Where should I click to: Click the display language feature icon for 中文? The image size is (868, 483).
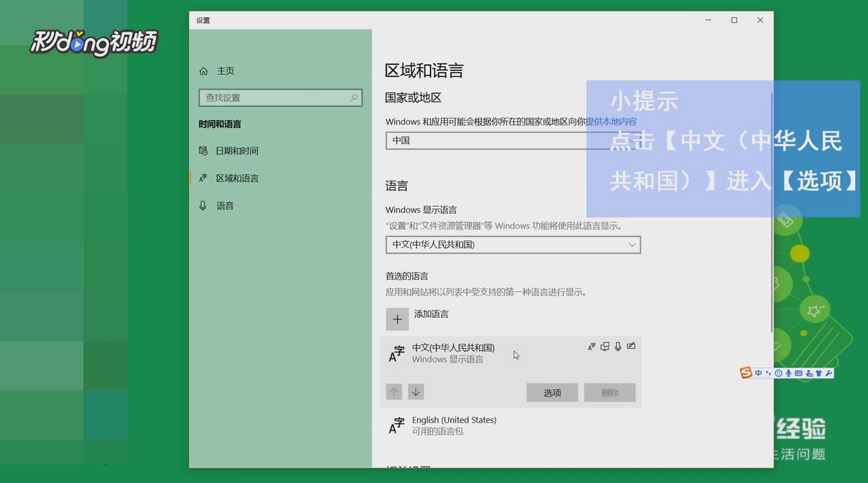click(591, 347)
